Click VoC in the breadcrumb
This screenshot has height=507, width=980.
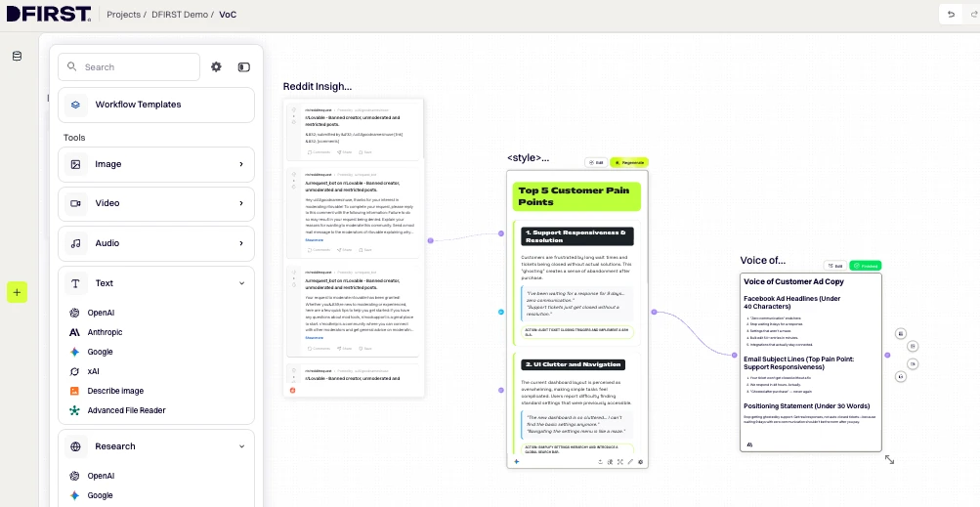228,15
